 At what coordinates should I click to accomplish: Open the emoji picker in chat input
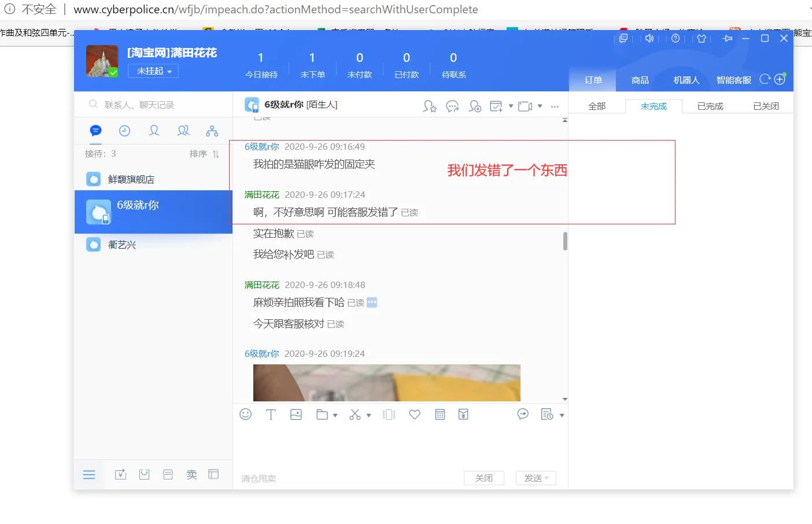point(245,414)
